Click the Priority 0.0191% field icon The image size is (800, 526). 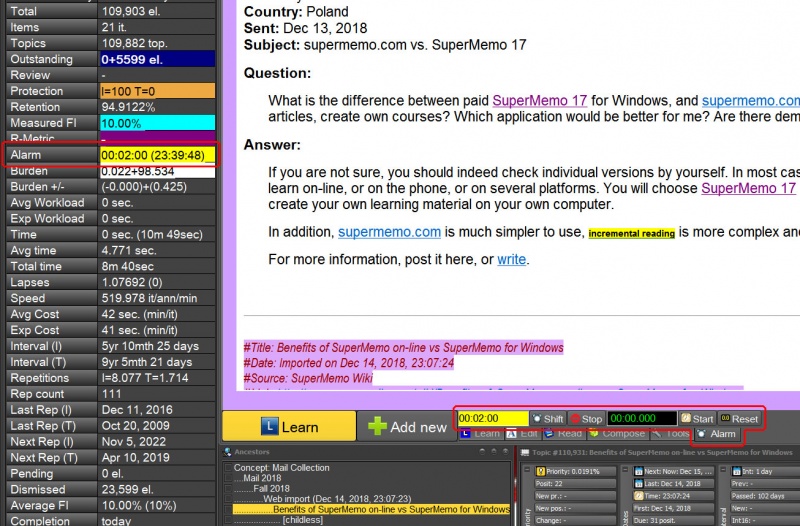pyautogui.click(x=540, y=470)
